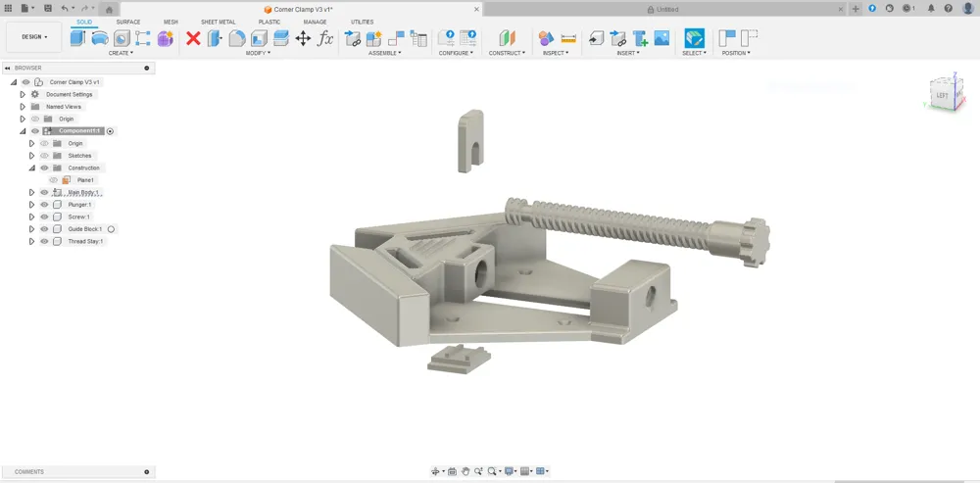Click the red Delete X icon

coord(193,38)
